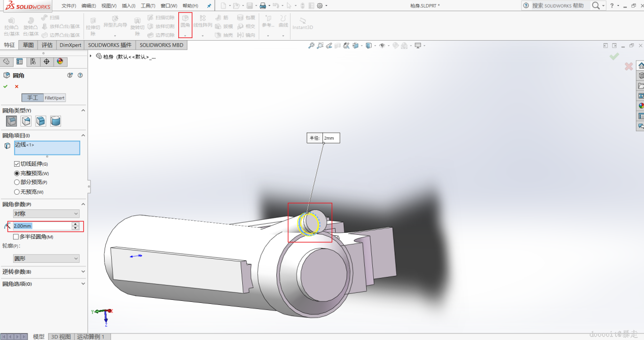Screen dimensions: 644x340
Task: Click the 手工 manual mode button
Action: [x=33, y=98]
